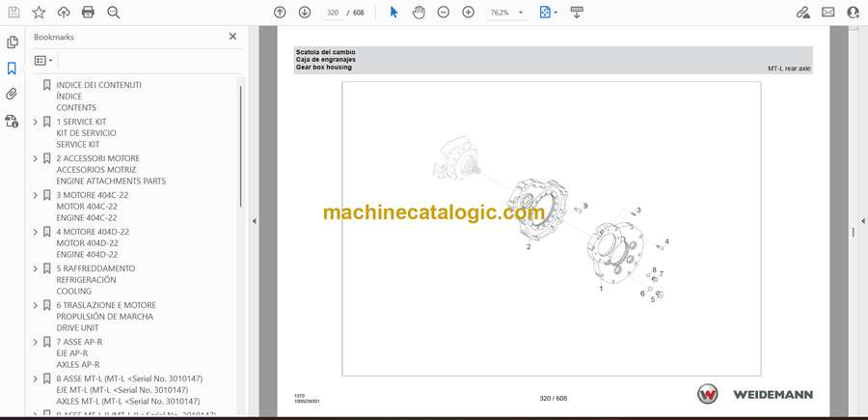Image resolution: width=868 pixels, height=420 pixels.
Task: Click part number 4 in the diagram
Action: pos(667,241)
